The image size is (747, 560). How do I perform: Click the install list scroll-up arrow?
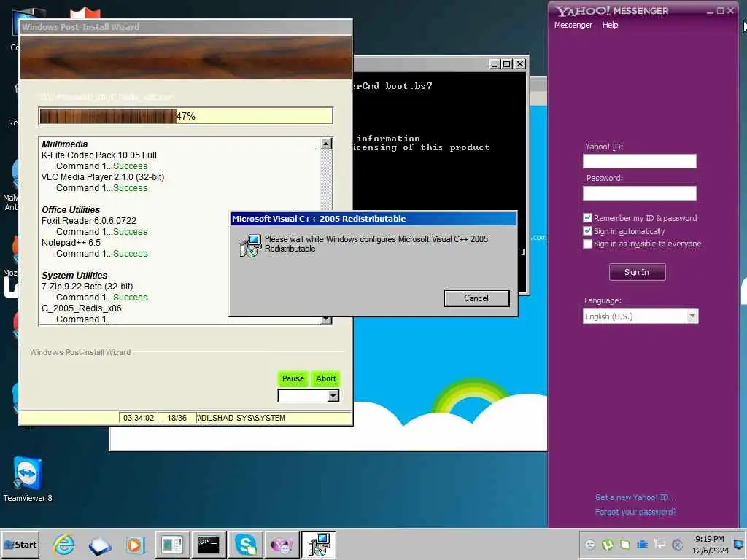point(326,144)
